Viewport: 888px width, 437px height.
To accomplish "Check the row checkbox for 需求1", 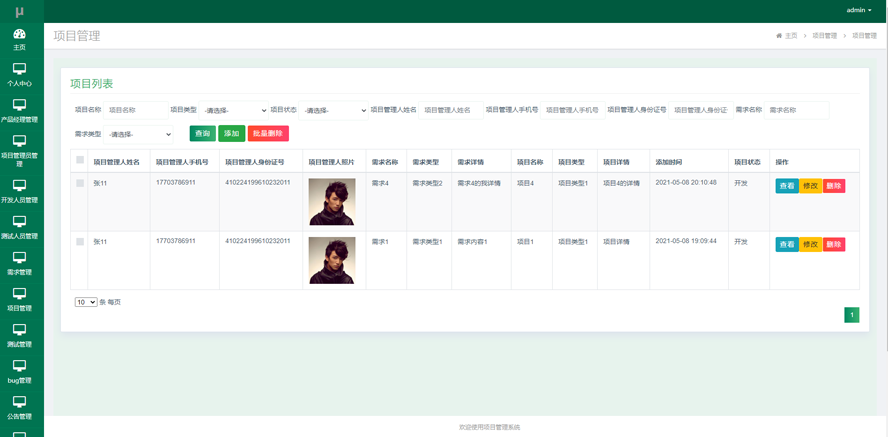I will [80, 241].
